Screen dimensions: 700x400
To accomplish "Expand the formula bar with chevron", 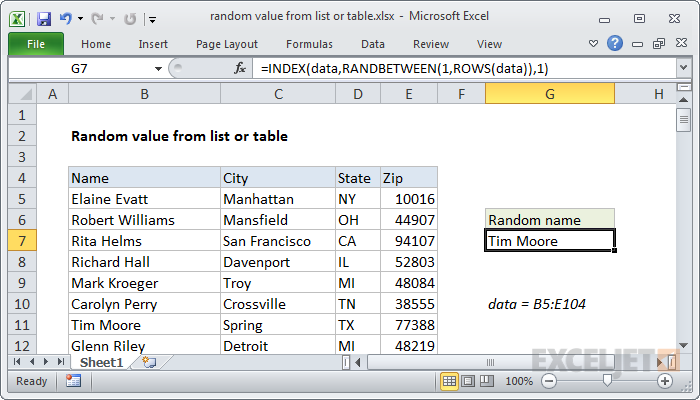I will [683, 68].
